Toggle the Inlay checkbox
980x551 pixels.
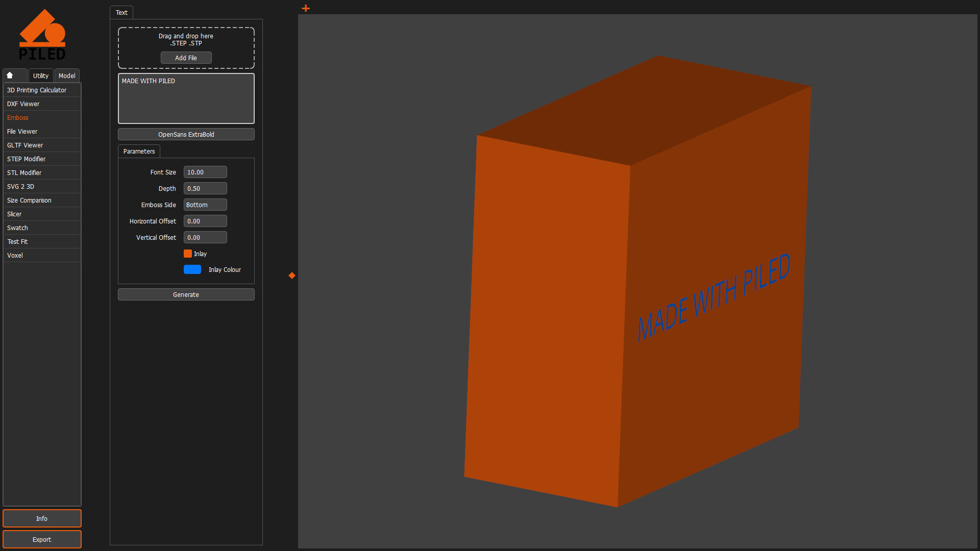pos(188,254)
